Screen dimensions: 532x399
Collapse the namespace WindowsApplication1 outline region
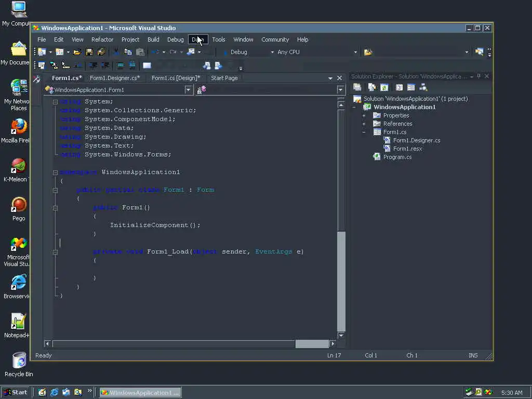click(x=55, y=172)
